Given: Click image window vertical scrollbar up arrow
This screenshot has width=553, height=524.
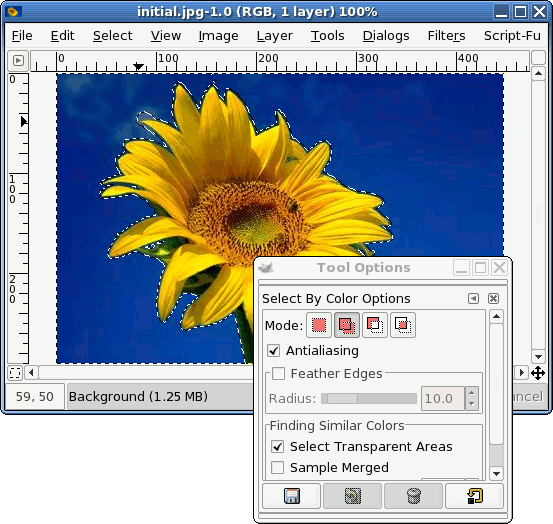Looking at the screenshot, I should [538, 74].
